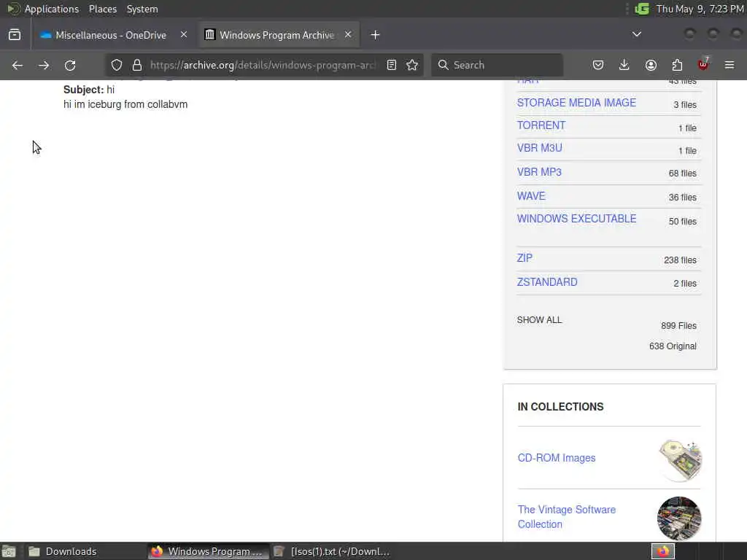The height and width of the screenshot is (560, 747).
Task: Open the downloads panel icon
Action: [x=624, y=65]
